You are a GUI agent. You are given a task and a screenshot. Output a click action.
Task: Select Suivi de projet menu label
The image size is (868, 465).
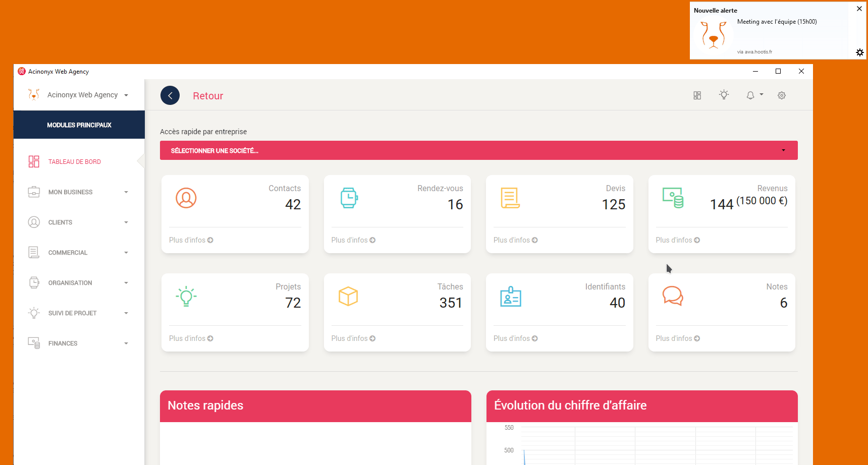click(72, 313)
